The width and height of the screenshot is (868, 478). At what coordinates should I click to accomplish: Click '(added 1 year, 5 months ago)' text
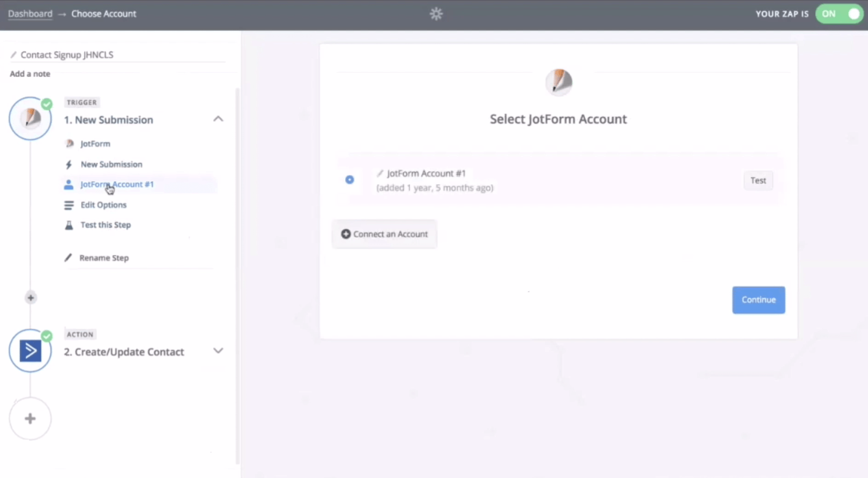[435, 188]
